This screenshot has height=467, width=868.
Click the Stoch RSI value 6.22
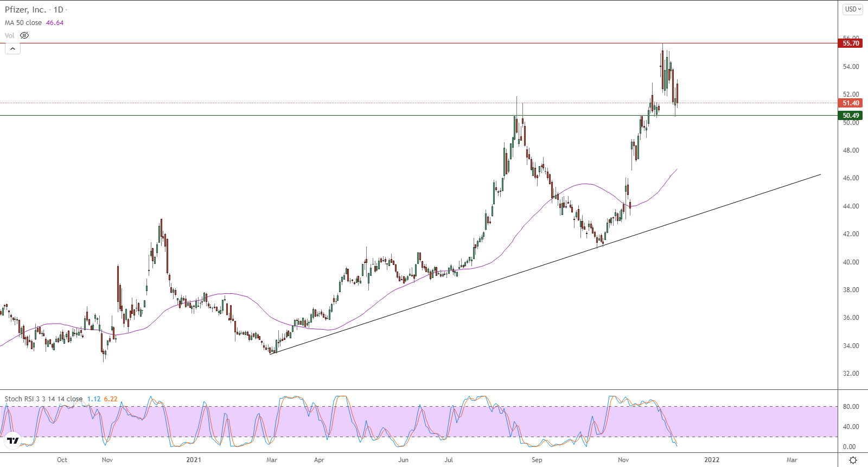click(111, 399)
